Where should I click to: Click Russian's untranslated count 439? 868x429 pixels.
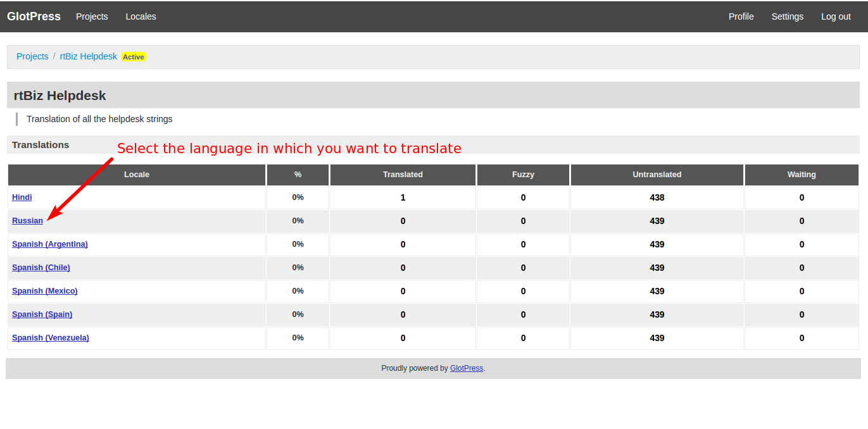657,221
